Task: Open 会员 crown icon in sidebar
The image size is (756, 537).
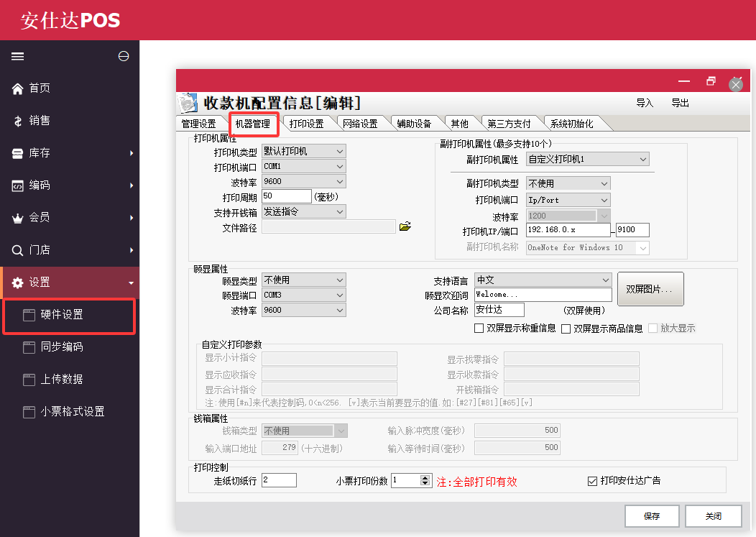Action: coord(17,218)
